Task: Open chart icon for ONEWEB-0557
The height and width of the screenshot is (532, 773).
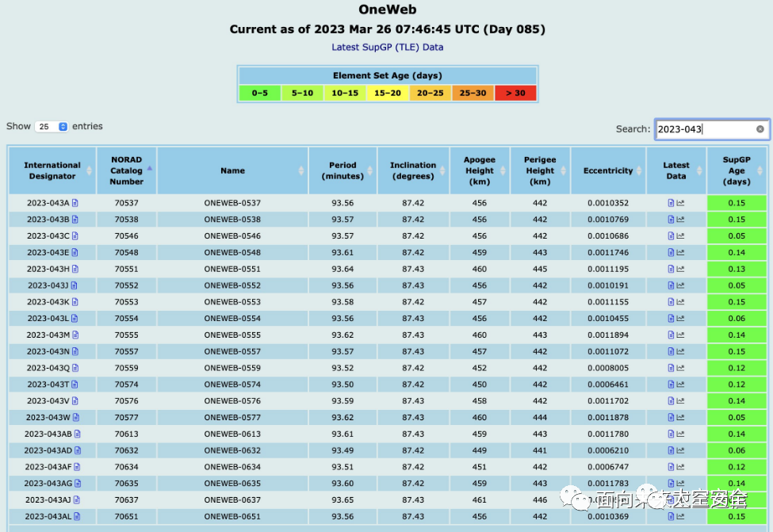Action: pyautogui.click(x=680, y=351)
